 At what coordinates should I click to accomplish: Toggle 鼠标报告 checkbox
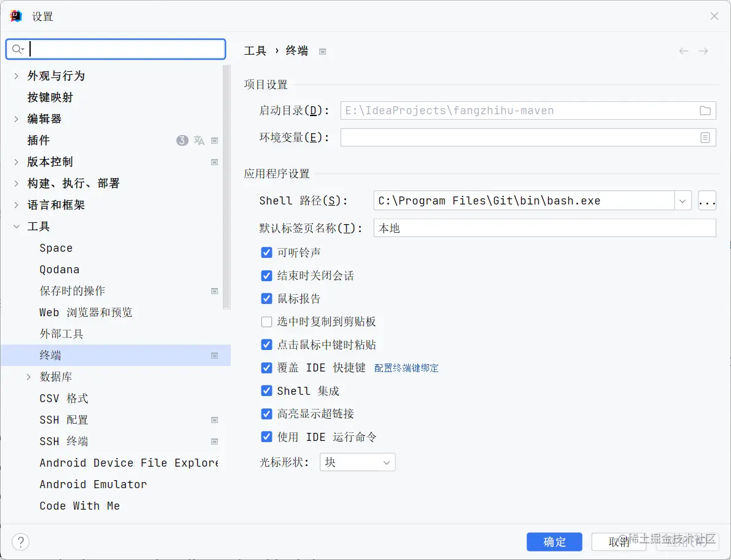coord(266,298)
